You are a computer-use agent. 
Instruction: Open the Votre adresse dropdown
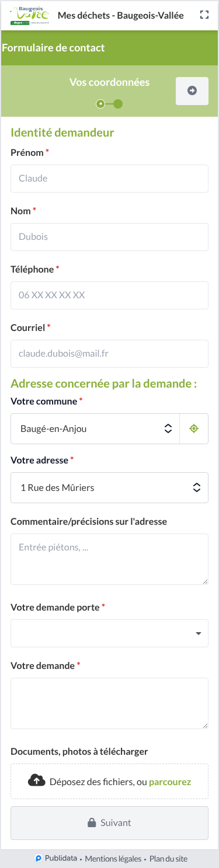(x=109, y=487)
